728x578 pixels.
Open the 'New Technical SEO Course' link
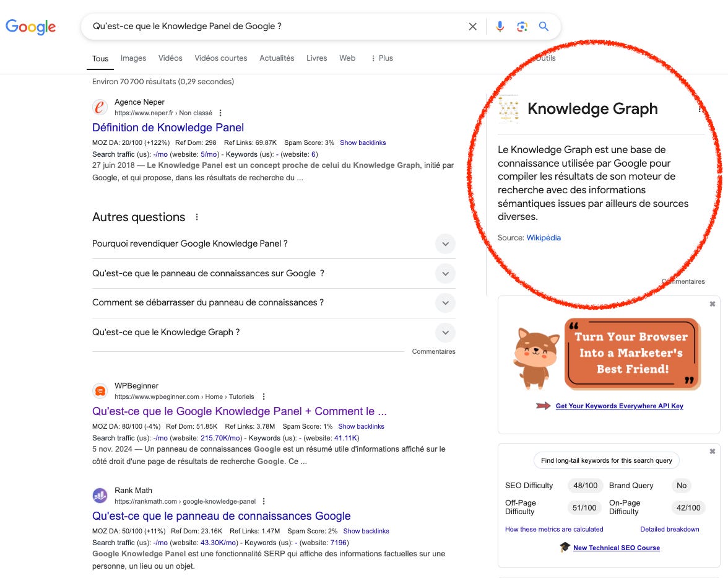617,548
